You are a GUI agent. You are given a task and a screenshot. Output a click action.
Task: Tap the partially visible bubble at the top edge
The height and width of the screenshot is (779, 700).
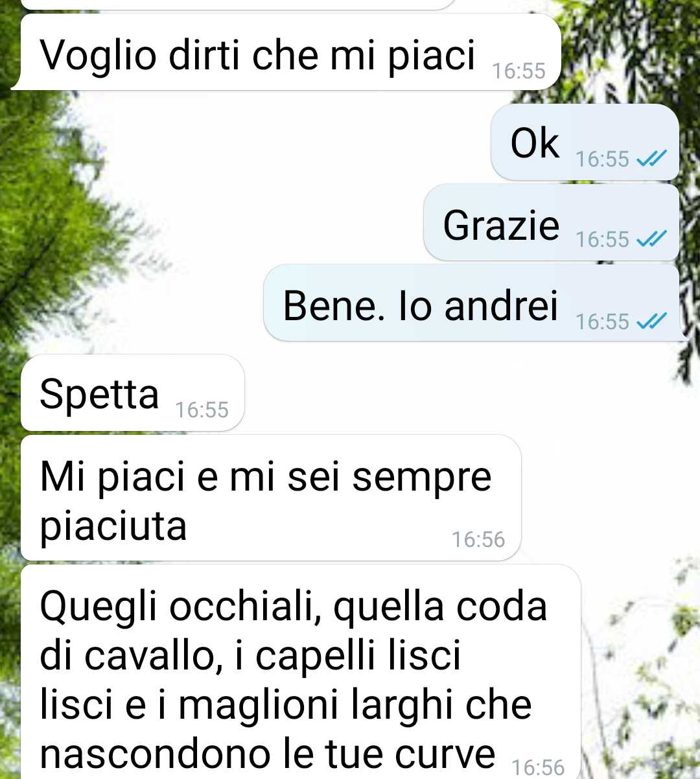click(x=239, y=5)
